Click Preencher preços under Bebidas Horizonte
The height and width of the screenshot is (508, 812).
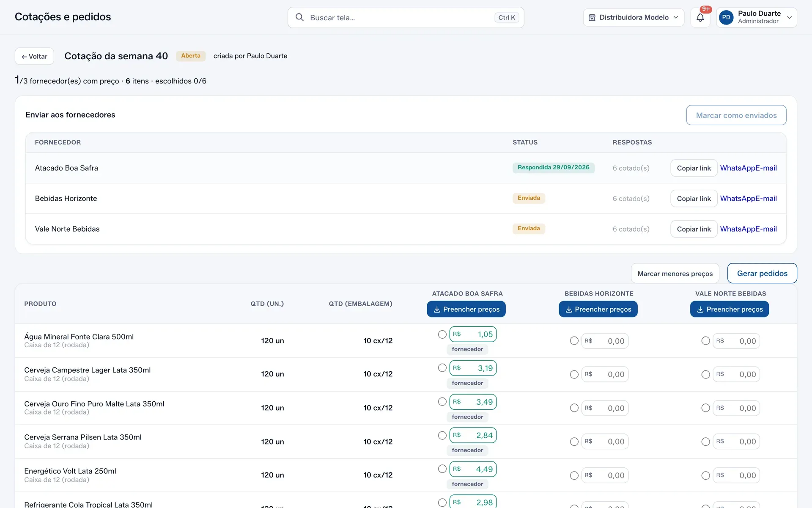click(x=598, y=309)
